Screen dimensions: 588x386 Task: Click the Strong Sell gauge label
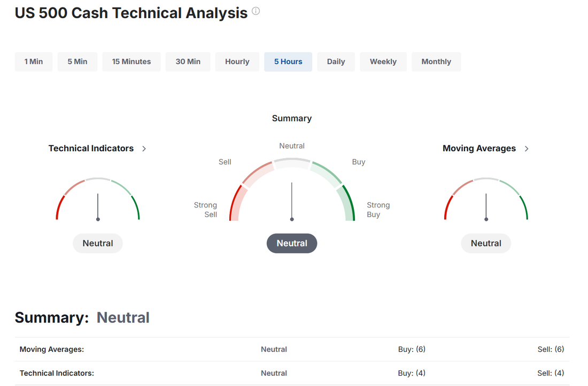[x=205, y=210]
